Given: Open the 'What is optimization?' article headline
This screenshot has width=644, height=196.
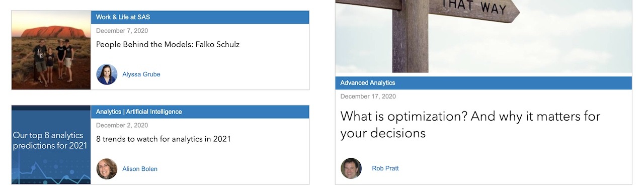Looking at the screenshot, I should coord(470,125).
